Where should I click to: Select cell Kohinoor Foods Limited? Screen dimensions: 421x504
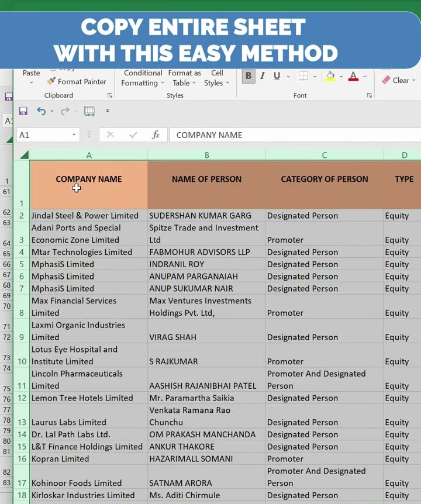click(x=89, y=477)
